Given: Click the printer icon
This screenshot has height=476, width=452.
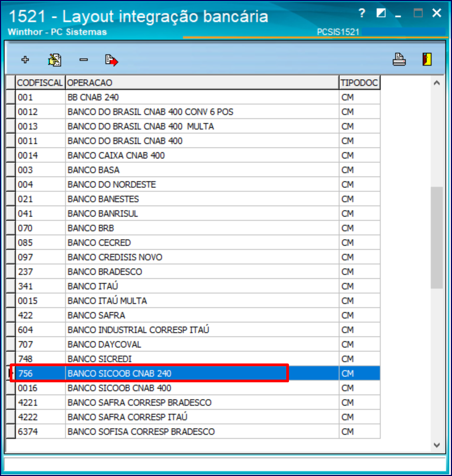Looking at the screenshot, I should pos(399,59).
